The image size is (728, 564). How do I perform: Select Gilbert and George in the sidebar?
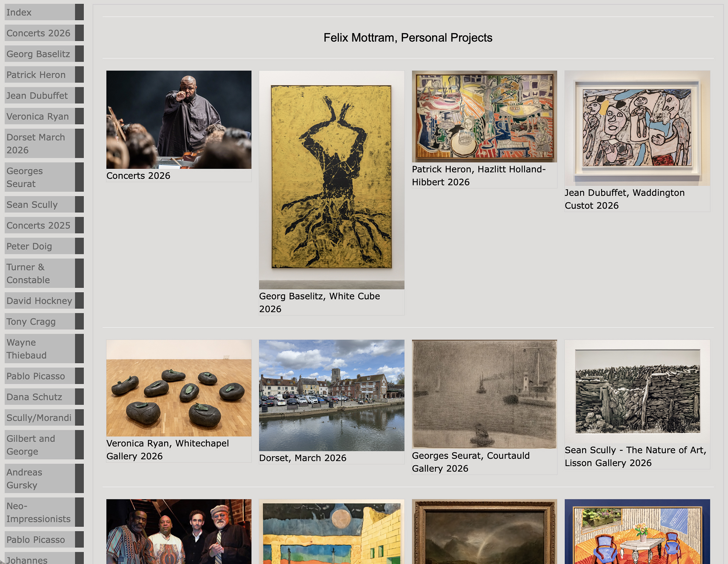(x=44, y=445)
